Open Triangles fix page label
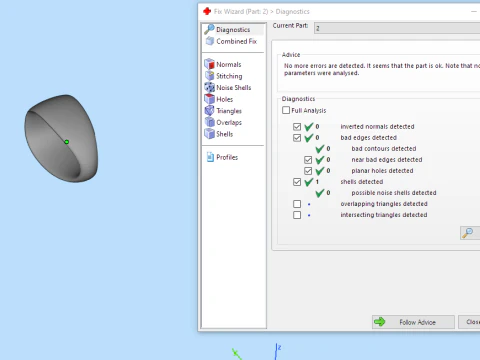 coord(229,111)
